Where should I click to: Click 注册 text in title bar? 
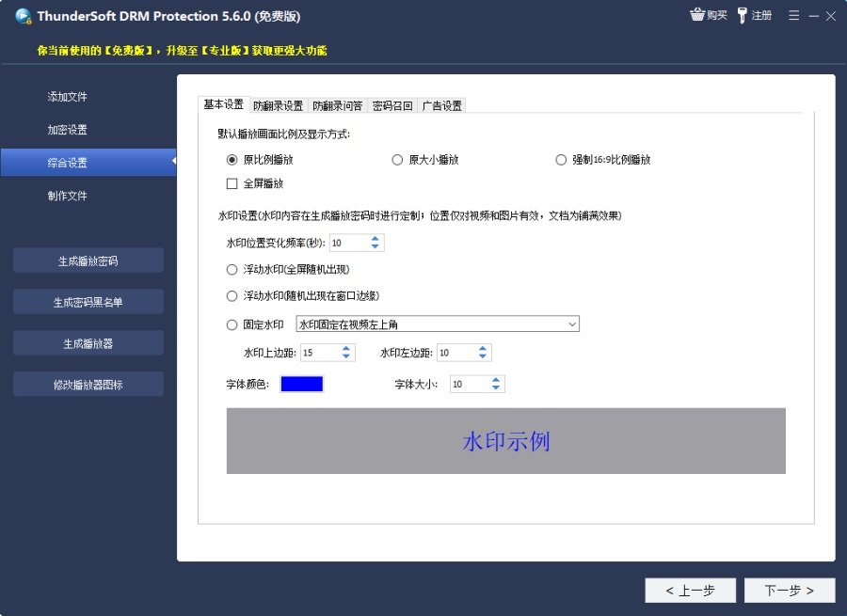[x=761, y=15]
